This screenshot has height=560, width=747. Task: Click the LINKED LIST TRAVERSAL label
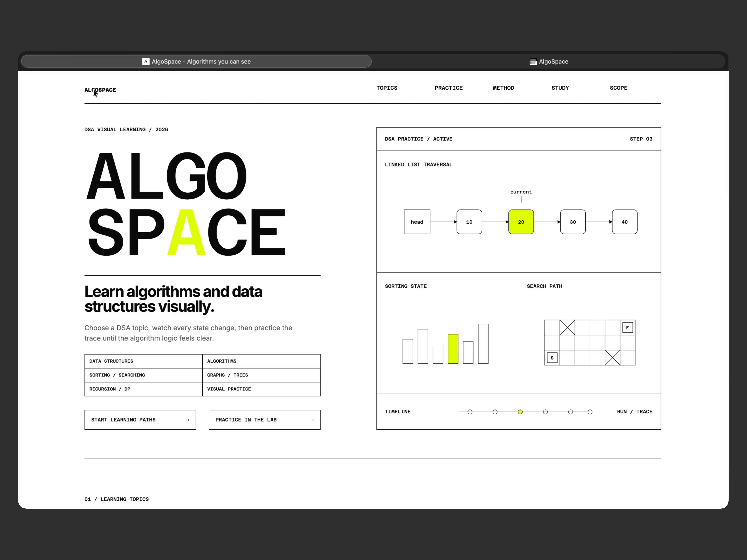tap(418, 164)
